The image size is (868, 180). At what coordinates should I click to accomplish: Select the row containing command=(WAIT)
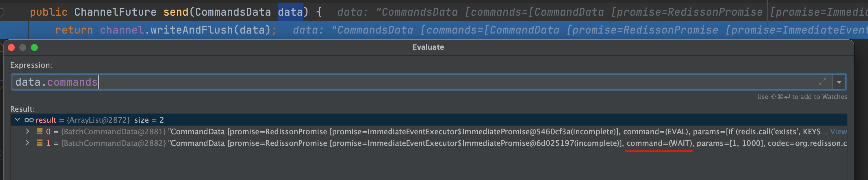[429, 143]
